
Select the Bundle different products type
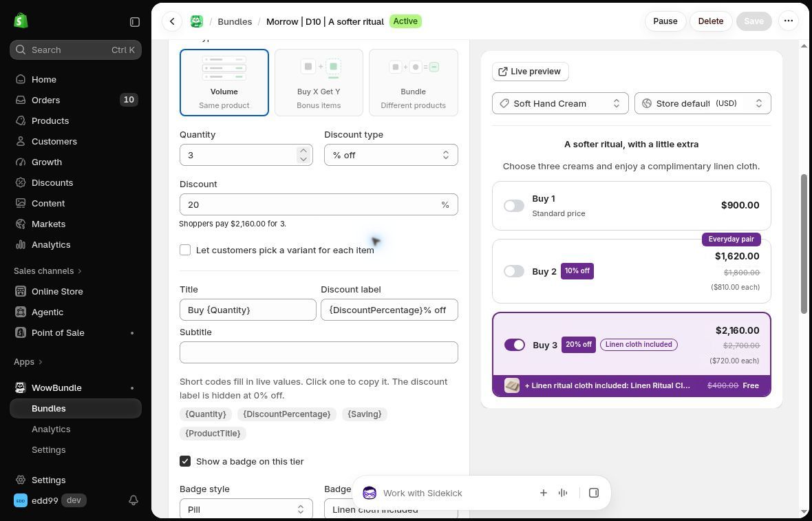pos(414,83)
